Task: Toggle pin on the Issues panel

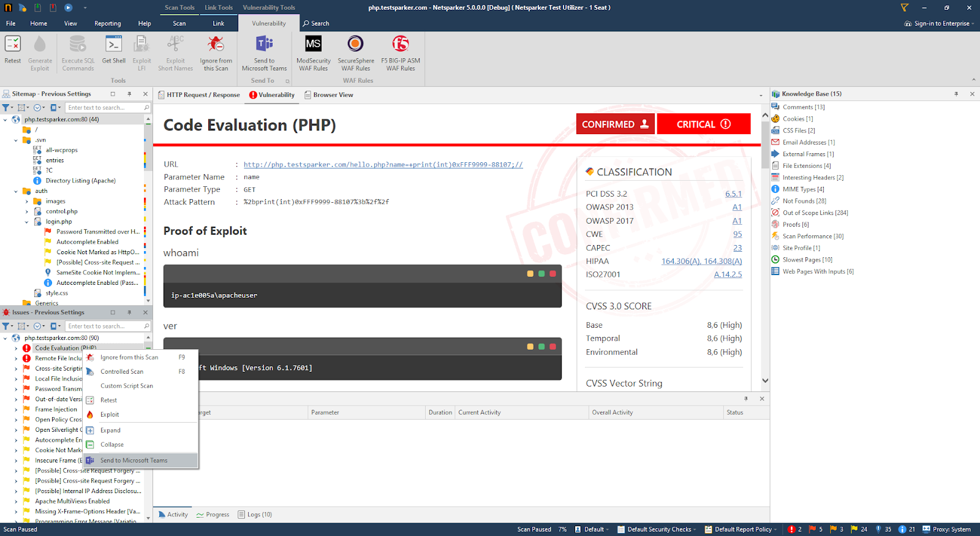Action: coord(129,312)
